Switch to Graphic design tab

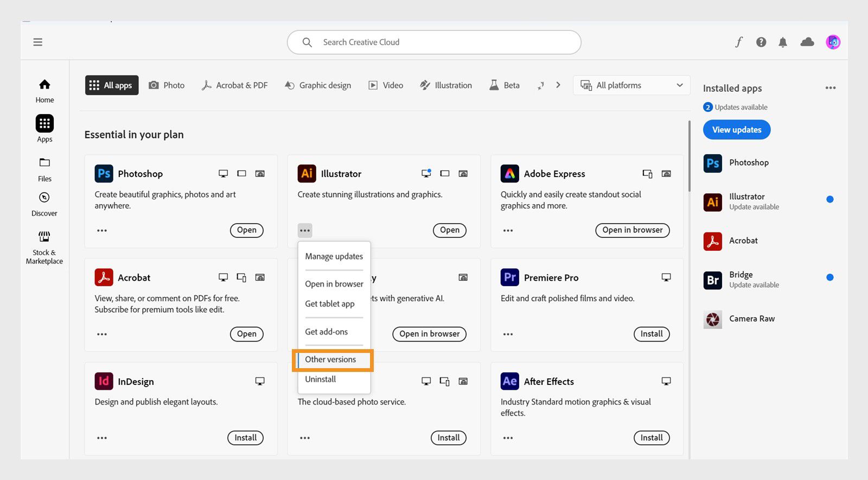click(x=318, y=85)
